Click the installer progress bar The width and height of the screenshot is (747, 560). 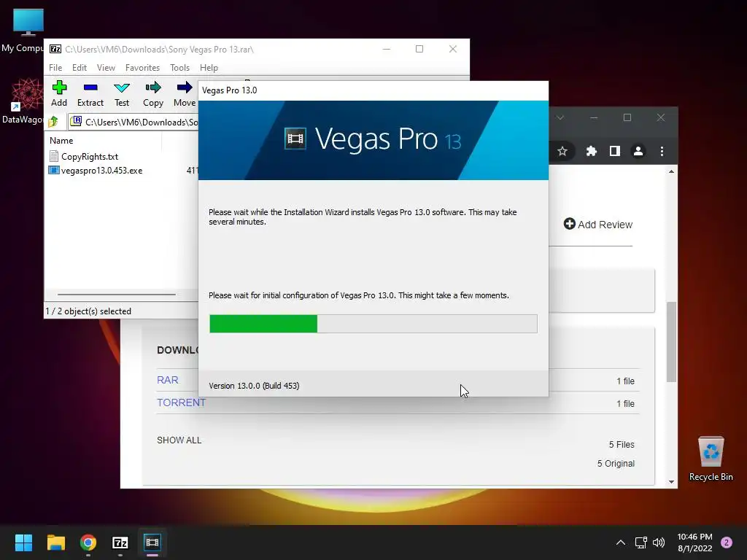coord(373,324)
